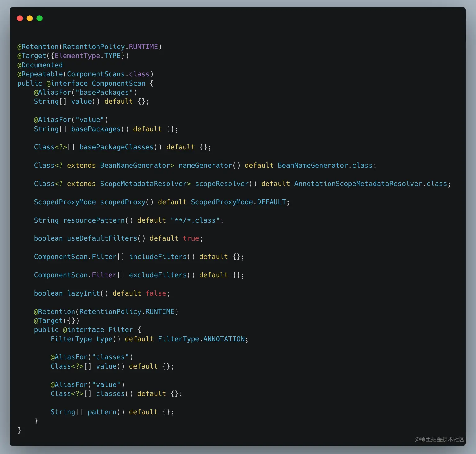Image resolution: width=476 pixels, height=454 pixels.
Task: Click AnnotationScopeMetadataResolver.class
Action: tap(371, 184)
